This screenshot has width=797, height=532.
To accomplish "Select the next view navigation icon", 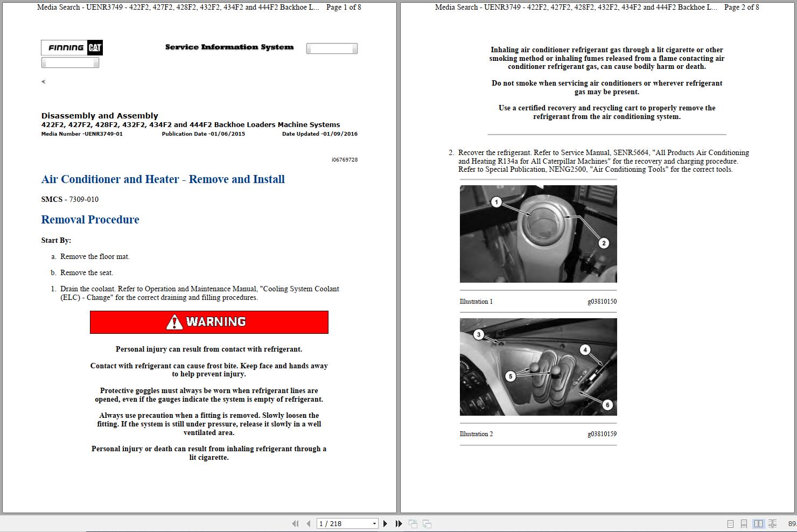I will [427, 523].
